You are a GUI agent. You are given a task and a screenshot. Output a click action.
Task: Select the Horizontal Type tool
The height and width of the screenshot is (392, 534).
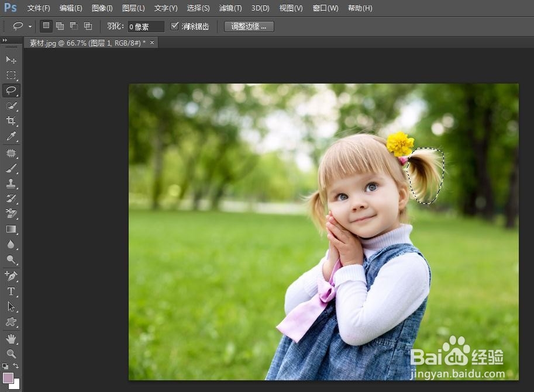11,292
